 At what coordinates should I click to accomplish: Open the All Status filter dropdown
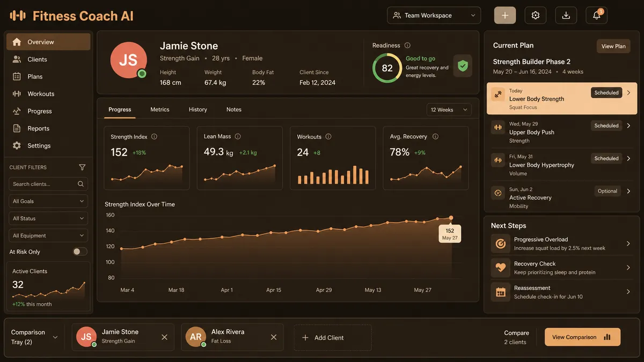48,218
